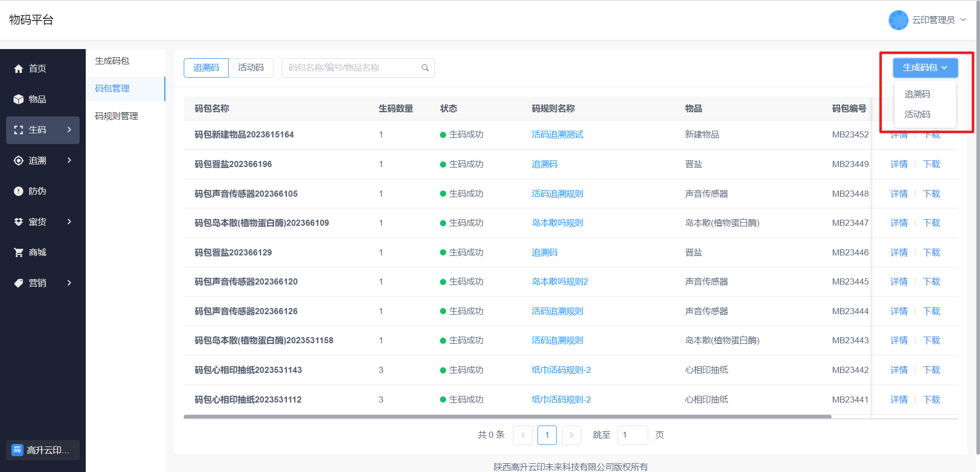Click the search magnifier icon
This screenshot has width=980, height=472.
[425, 68]
